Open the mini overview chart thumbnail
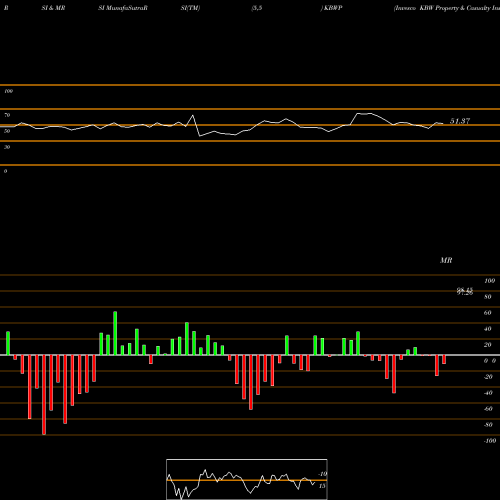 [x=247, y=479]
